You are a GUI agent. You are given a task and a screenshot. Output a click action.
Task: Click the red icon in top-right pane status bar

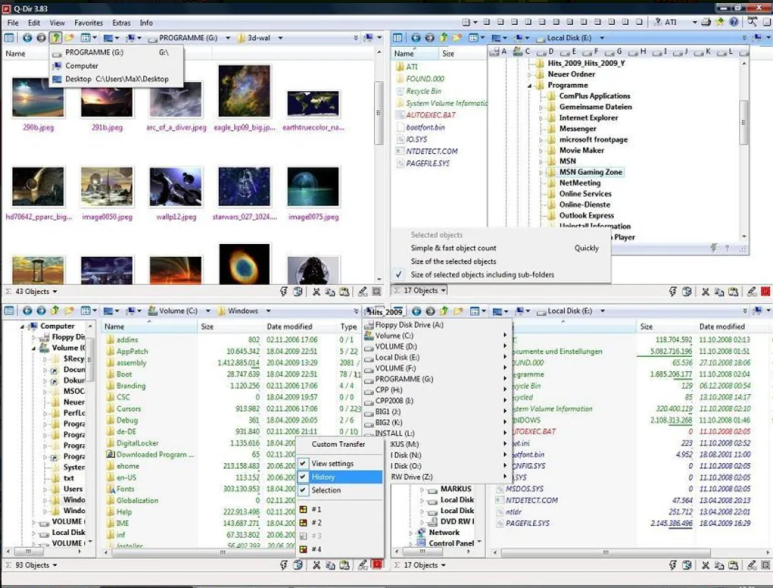tap(766, 292)
